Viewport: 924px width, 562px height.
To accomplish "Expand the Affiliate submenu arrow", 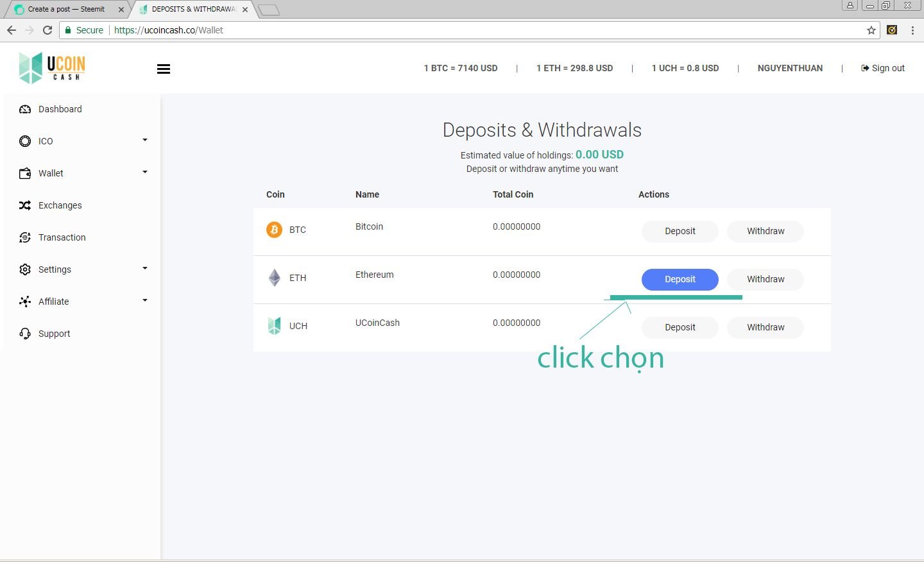I will [145, 300].
